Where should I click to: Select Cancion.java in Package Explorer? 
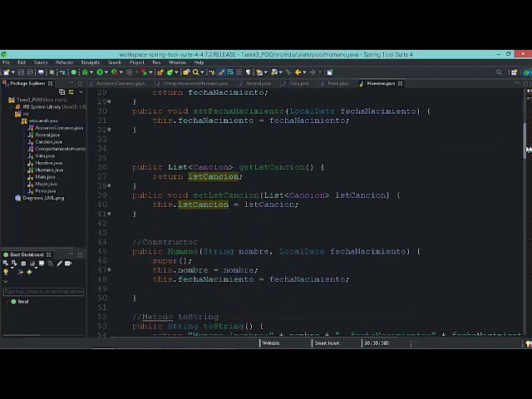tap(45, 142)
